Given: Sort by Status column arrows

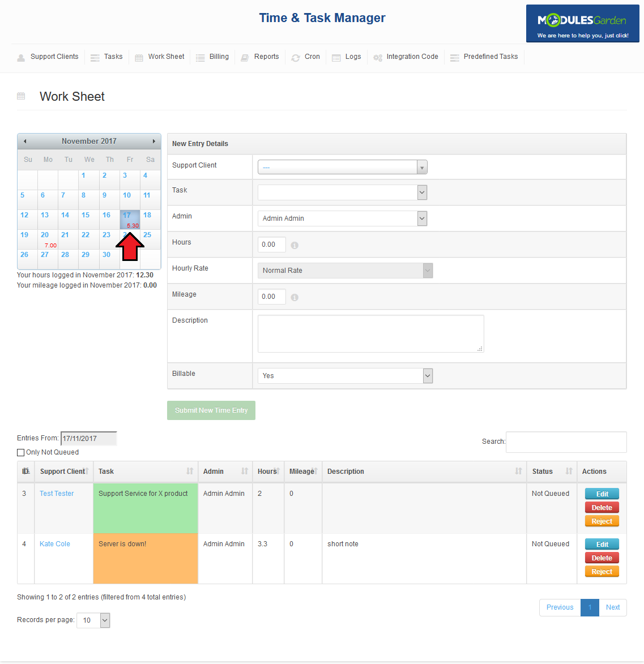Looking at the screenshot, I should [x=569, y=472].
